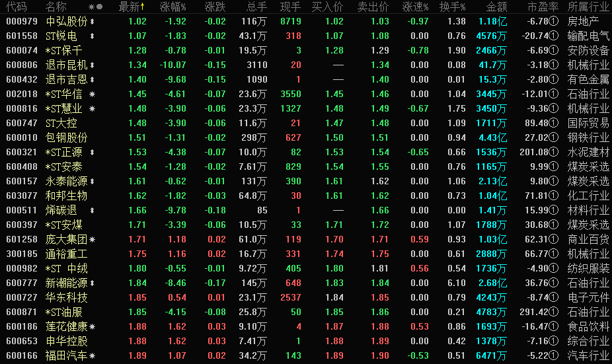Select the *ST安泰 row name
Image resolution: width=612 pixels, height=364 pixels.
click(63, 167)
